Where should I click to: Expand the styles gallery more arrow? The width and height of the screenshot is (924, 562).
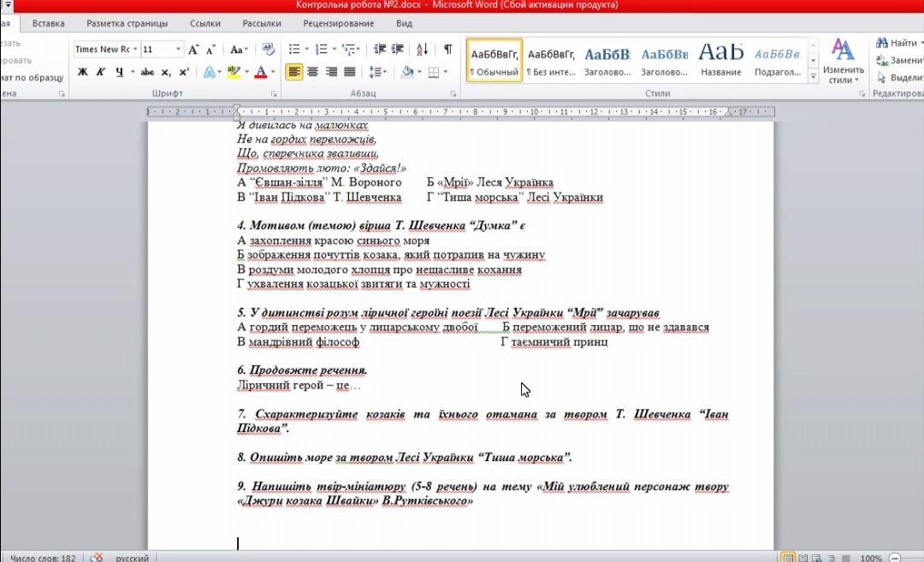click(x=814, y=77)
